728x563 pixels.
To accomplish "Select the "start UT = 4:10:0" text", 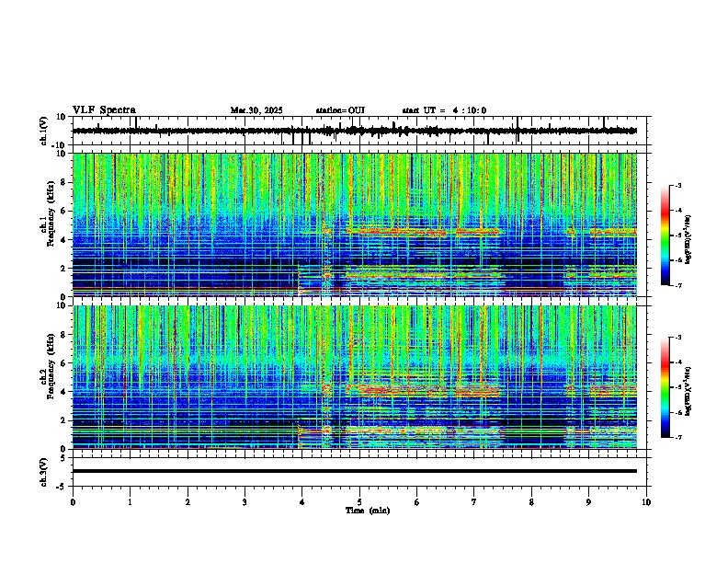I will (444, 110).
